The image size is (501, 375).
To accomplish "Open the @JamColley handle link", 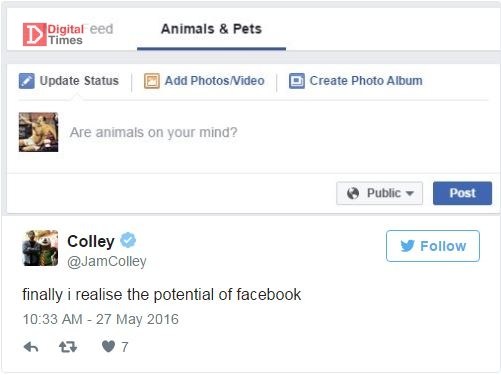I will (x=107, y=262).
